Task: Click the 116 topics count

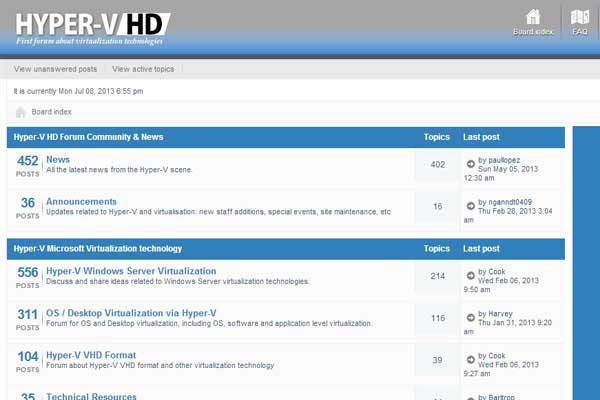Action: click(438, 318)
